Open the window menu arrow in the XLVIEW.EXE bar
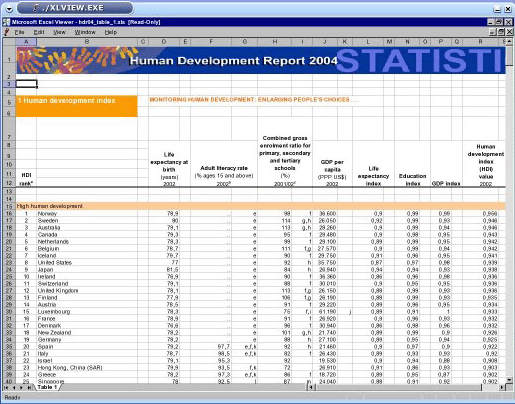Screen dimensions: 515x404 9,9
